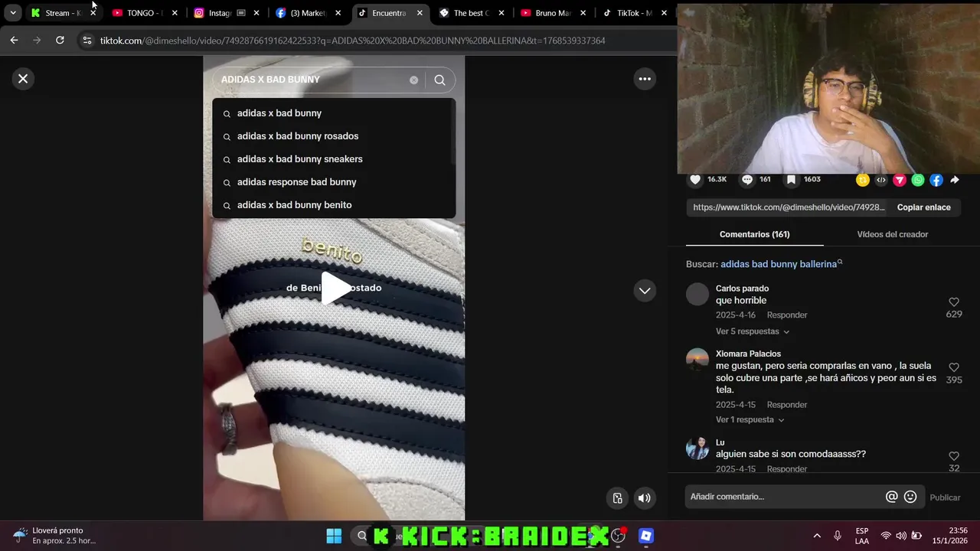
Task: Click the taskbar microphone icon
Action: coord(838,536)
